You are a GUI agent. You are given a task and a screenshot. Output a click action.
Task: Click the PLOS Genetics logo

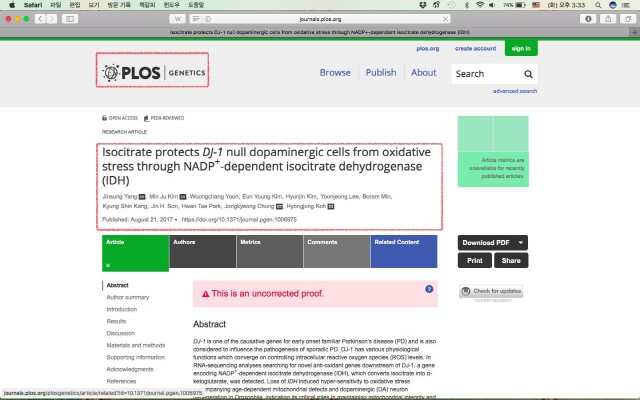click(x=152, y=72)
